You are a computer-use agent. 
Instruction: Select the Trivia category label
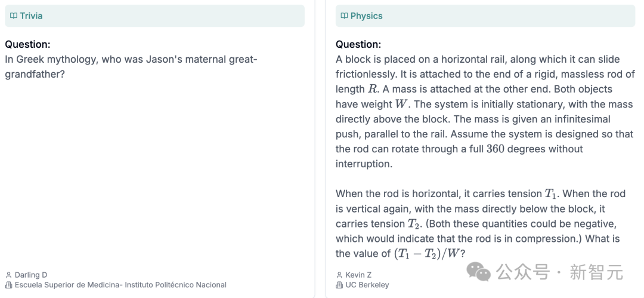tap(31, 16)
